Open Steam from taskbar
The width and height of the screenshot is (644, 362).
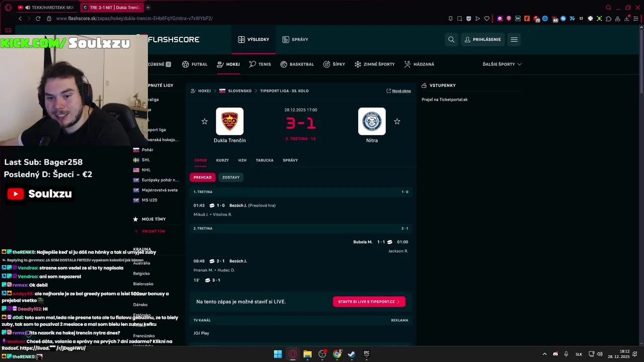click(352, 354)
